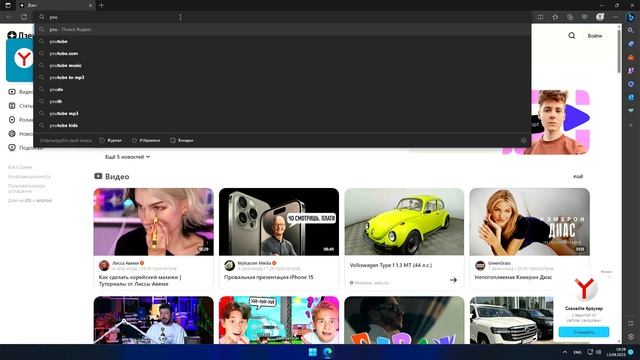Image resolution: width=640 pixels, height=360 pixels.
Task: Select the 'youtube' suggestion
Action: [282, 41]
